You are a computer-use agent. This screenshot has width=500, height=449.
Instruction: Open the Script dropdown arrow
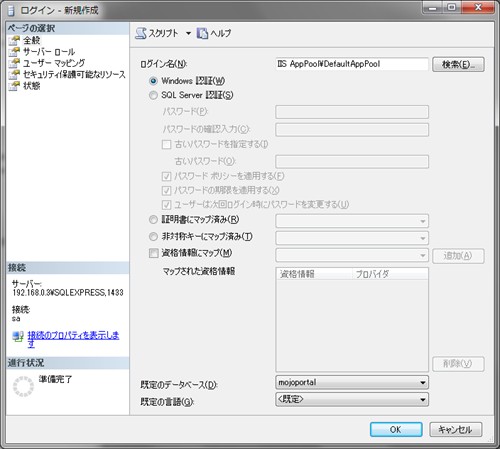[188, 33]
